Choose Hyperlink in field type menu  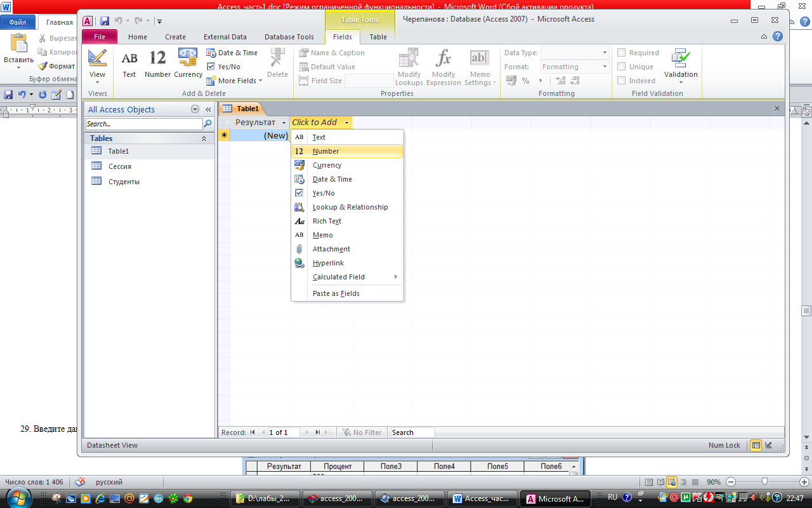[347, 263]
